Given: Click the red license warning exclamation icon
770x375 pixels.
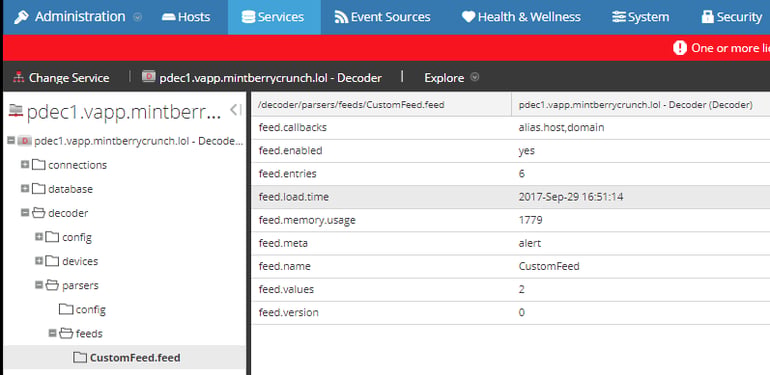Looking at the screenshot, I should click(x=680, y=48).
